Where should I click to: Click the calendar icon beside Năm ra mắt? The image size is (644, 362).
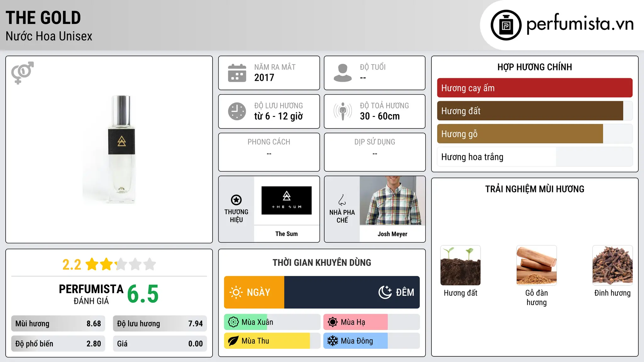[x=237, y=73]
